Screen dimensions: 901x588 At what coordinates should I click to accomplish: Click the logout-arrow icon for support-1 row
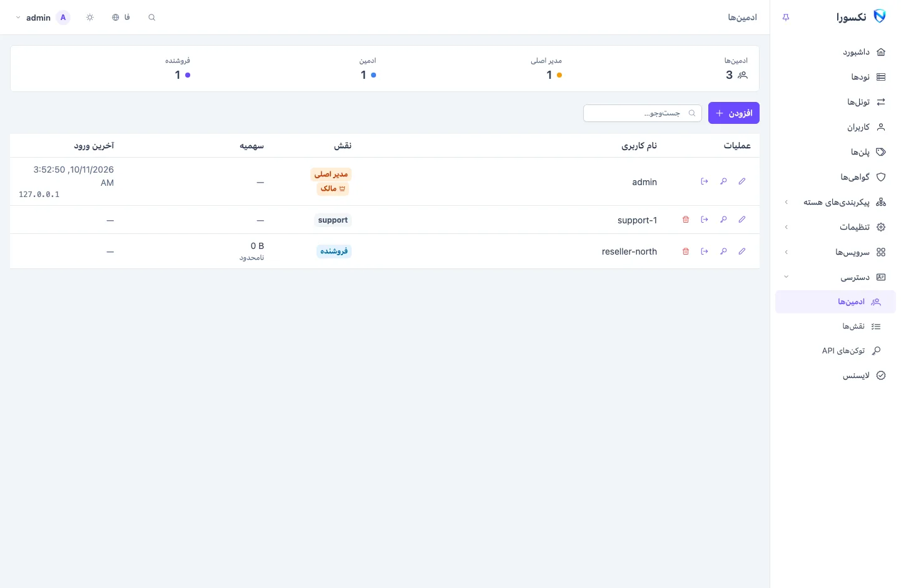coord(705,220)
